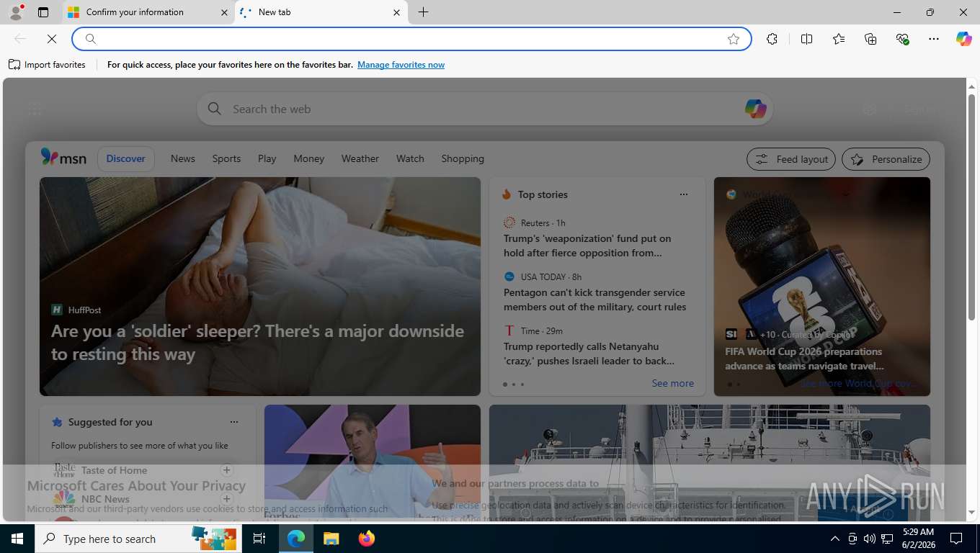Open the tab actions menu icon

[43, 12]
